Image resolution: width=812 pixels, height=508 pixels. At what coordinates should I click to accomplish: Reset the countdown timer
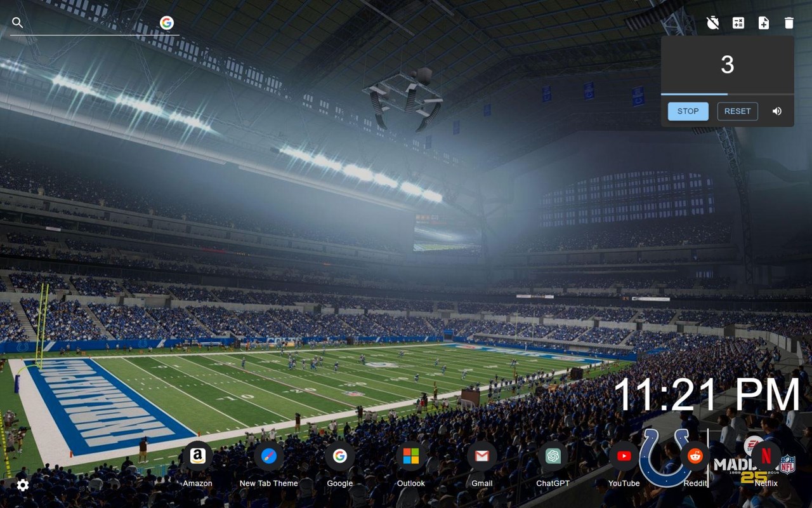pos(738,111)
